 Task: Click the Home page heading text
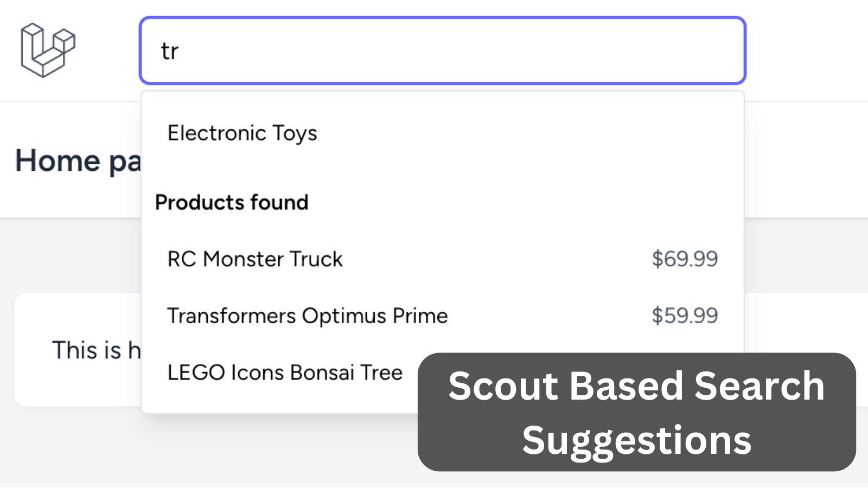point(78,161)
